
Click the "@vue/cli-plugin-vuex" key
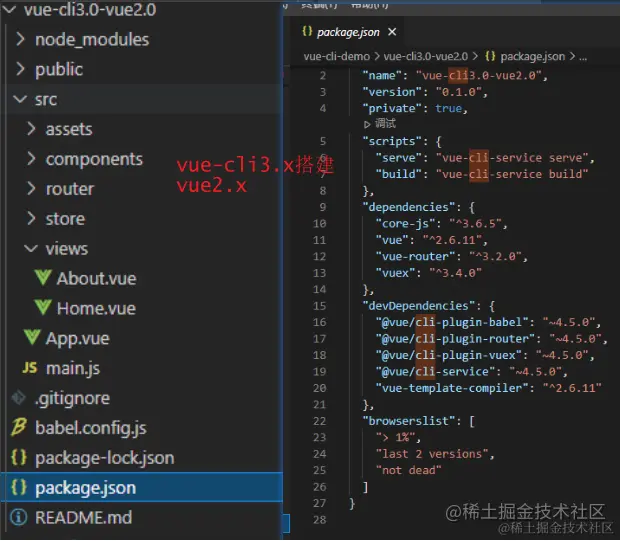(x=448, y=355)
